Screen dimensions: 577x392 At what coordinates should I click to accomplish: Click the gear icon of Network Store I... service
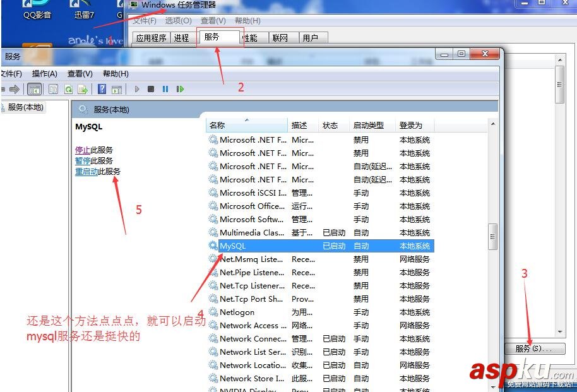click(x=213, y=378)
